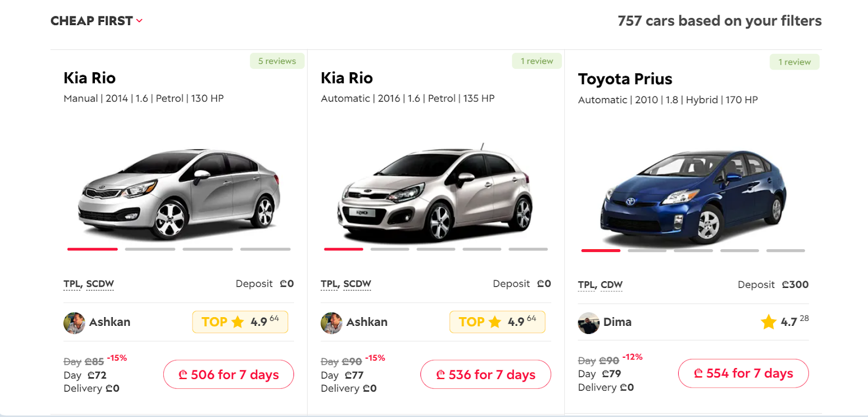Book the Kia Rio for 506 for 7 days
This screenshot has height=417, width=868.
click(x=228, y=375)
